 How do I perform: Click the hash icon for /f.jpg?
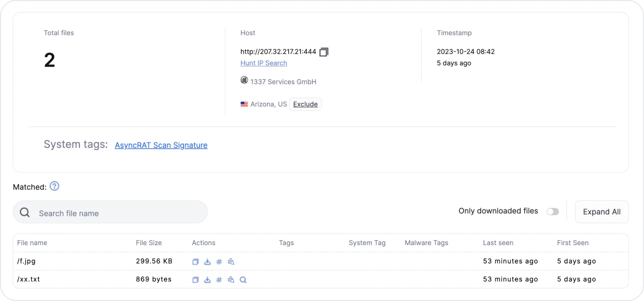click(x=219, y=262)
